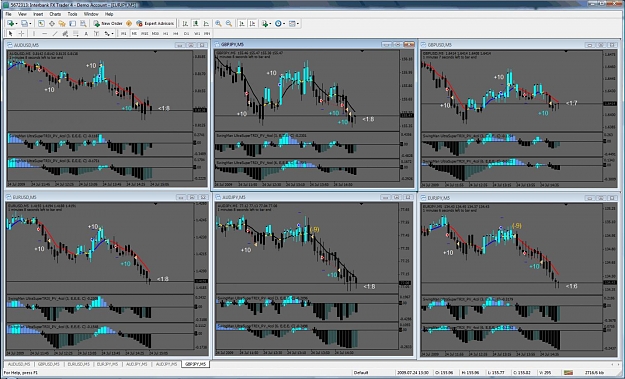This screenshot has height=379, width=625.
Task: Open the Navigator panel icon
Action: point(62,24)
